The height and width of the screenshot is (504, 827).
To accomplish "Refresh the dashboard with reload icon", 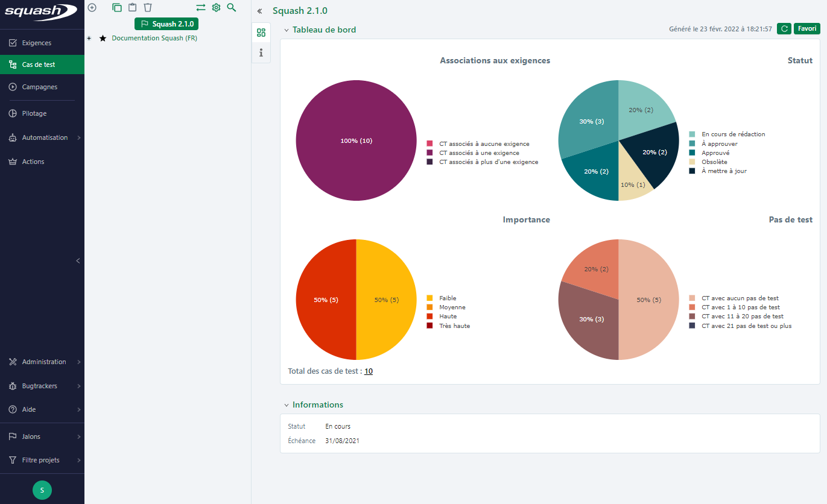I will pyautogui.click(x=784, y=29).
